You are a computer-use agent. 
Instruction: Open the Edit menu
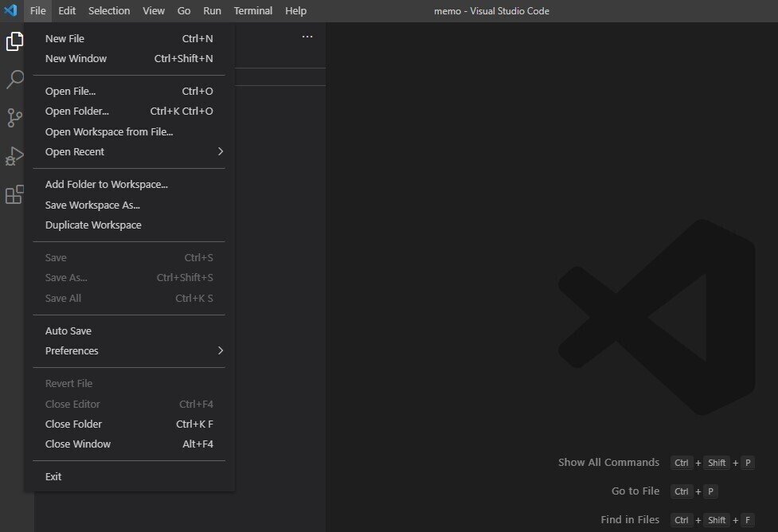pos(67,10)
